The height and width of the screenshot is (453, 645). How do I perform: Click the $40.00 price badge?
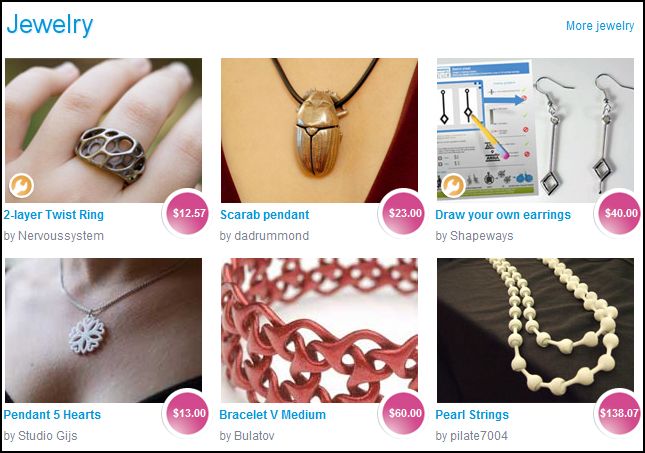click(x=621, y=213)
